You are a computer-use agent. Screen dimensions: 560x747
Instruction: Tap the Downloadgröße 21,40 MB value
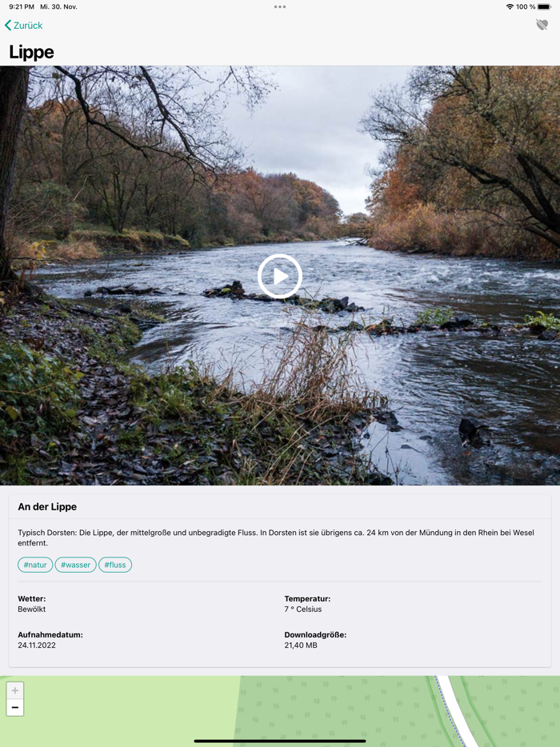point(301,645)
